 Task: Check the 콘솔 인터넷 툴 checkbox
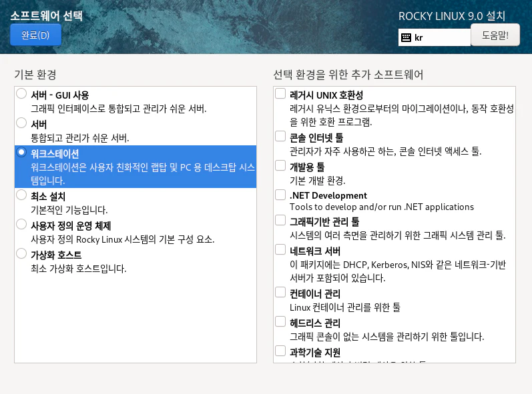tap(280, 136)
